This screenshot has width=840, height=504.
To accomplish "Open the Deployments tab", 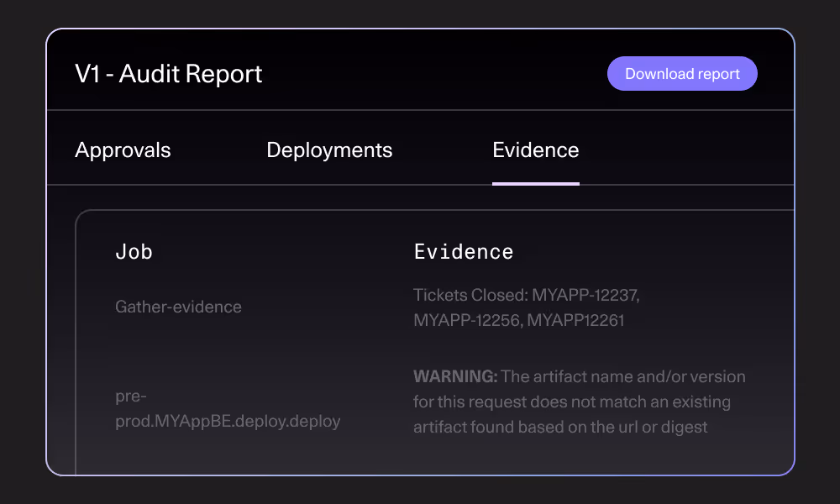I will click(x=329, y=150).
